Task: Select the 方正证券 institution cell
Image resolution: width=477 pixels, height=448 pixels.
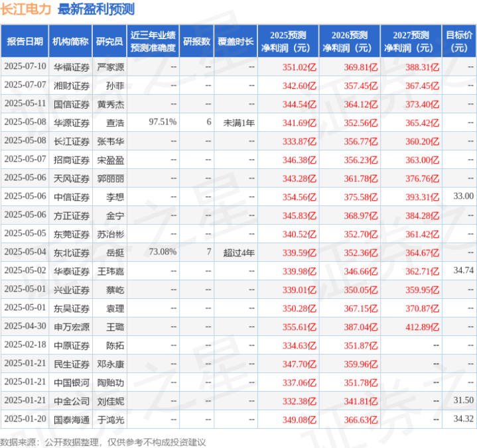Action: coord(72,216)
